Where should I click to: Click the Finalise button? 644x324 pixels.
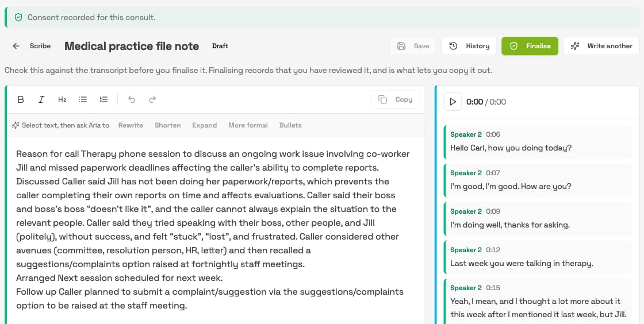pos(530,46)
